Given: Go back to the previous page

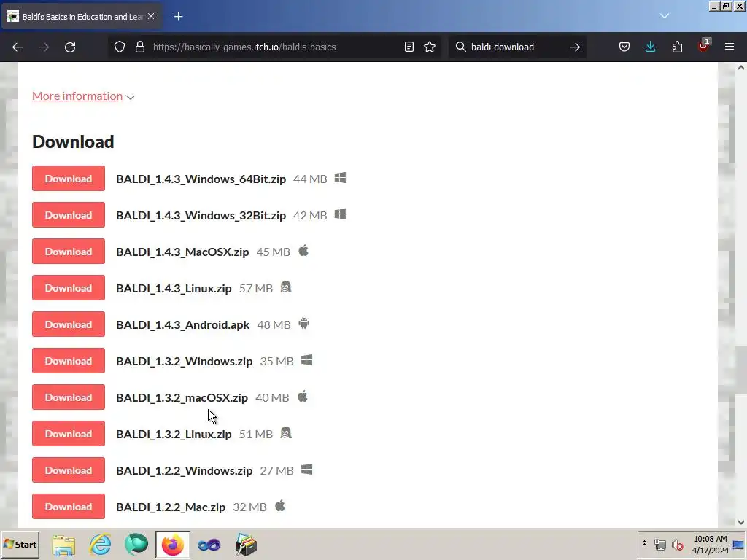Looking at the screenshot, I should [18, 47].
